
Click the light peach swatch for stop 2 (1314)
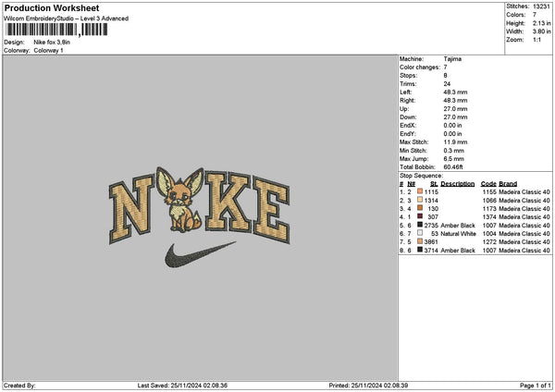coord(420,200)
